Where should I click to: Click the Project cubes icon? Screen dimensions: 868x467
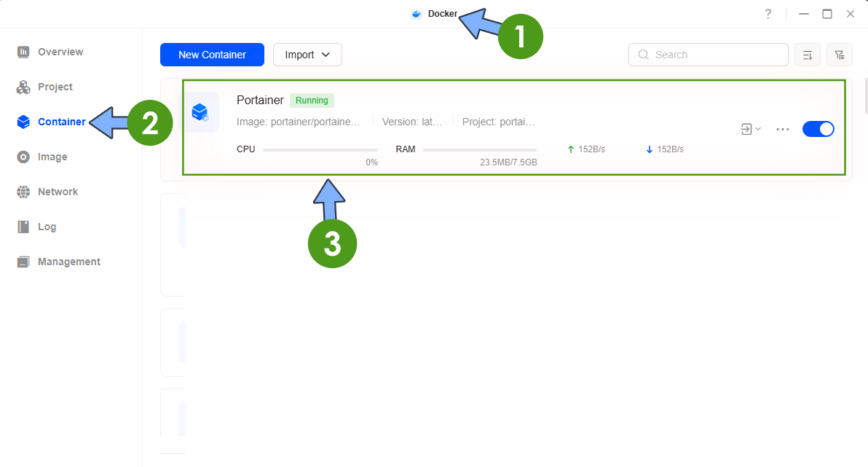point(23,87)
